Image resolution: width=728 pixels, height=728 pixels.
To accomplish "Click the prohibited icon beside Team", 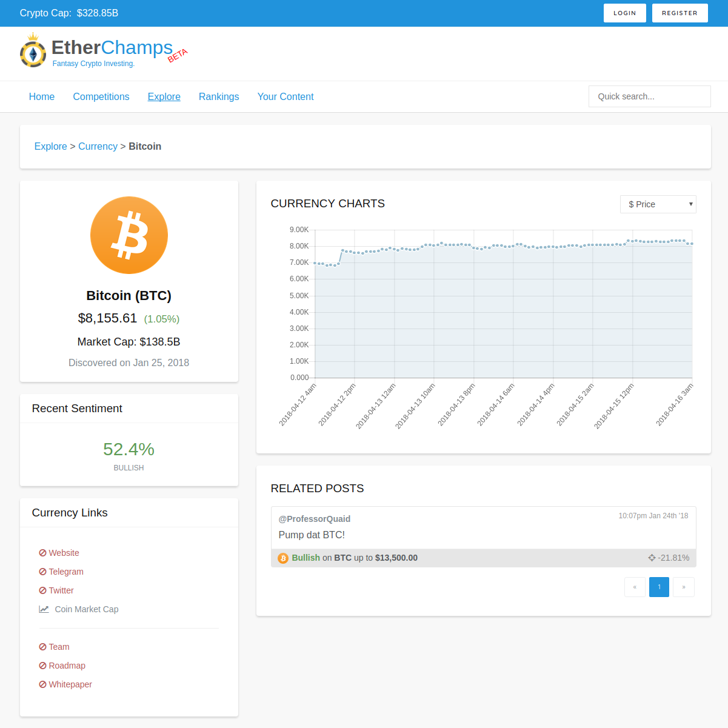I will pos(42,647).
